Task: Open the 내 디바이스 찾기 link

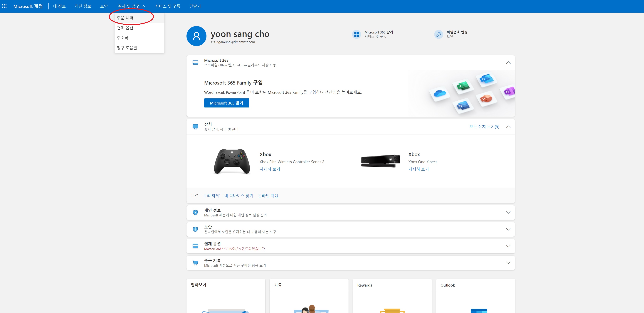Action: tap(239, 196)
